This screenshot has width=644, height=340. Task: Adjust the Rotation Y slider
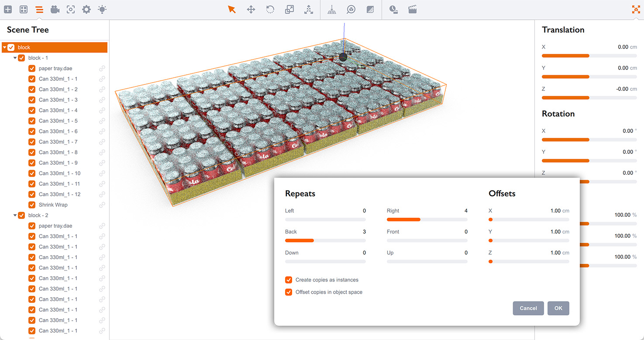tap(589, 161)
